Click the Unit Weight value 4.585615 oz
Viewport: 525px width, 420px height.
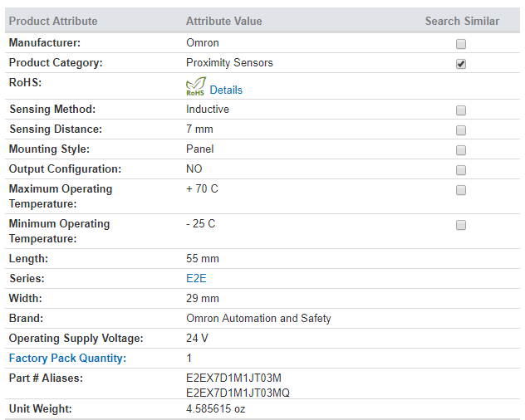(216, 408)
